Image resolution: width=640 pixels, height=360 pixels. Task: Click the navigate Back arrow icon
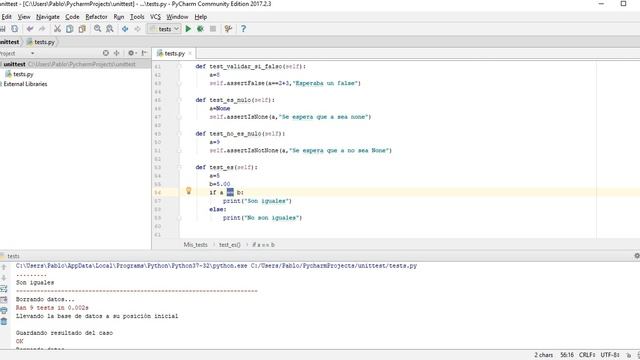pyautogui.click(x=125, y=29)
